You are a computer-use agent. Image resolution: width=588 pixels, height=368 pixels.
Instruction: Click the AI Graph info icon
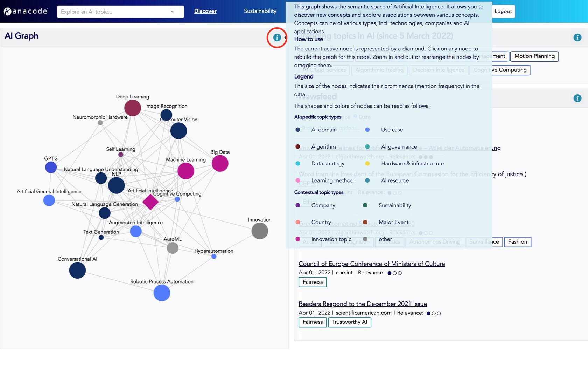[x=277, y=38]
